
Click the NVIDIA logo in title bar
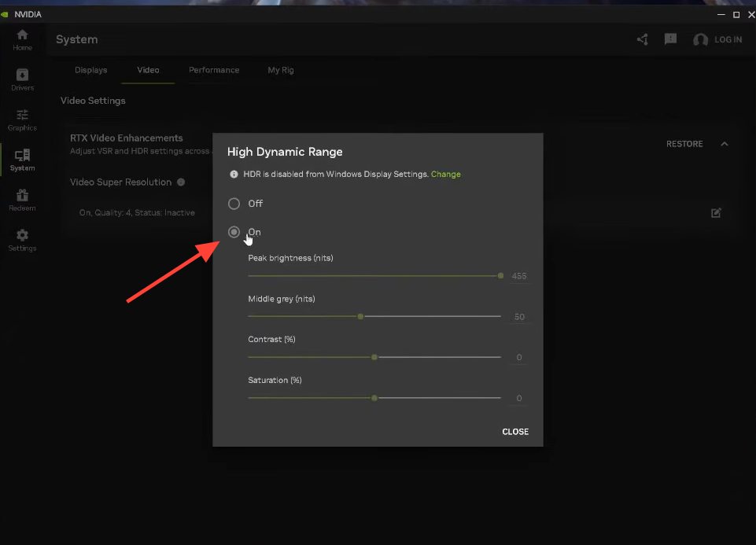pos(6,14)
